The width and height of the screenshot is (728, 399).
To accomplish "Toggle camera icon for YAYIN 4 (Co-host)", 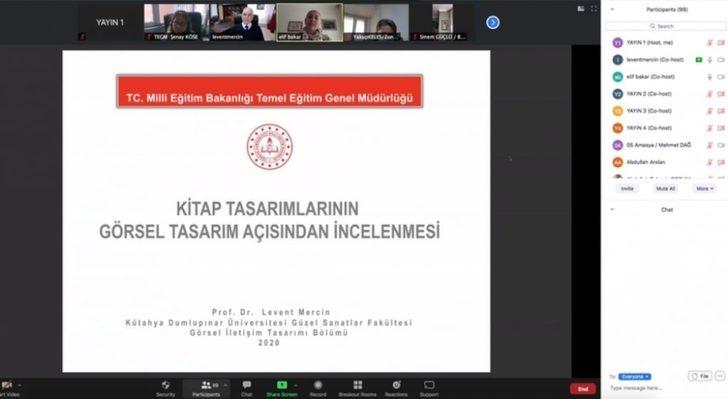I will coord(721,128).
